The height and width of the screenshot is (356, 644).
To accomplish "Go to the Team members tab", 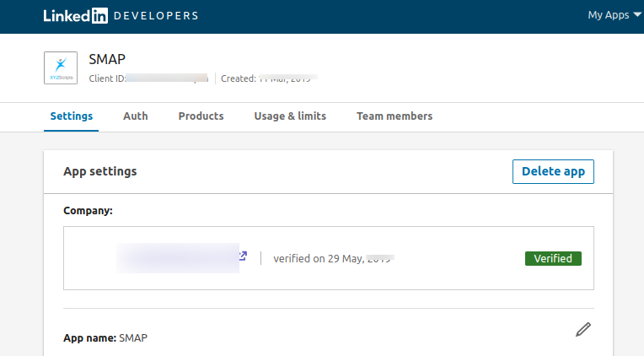I will [x=394, y=116].
